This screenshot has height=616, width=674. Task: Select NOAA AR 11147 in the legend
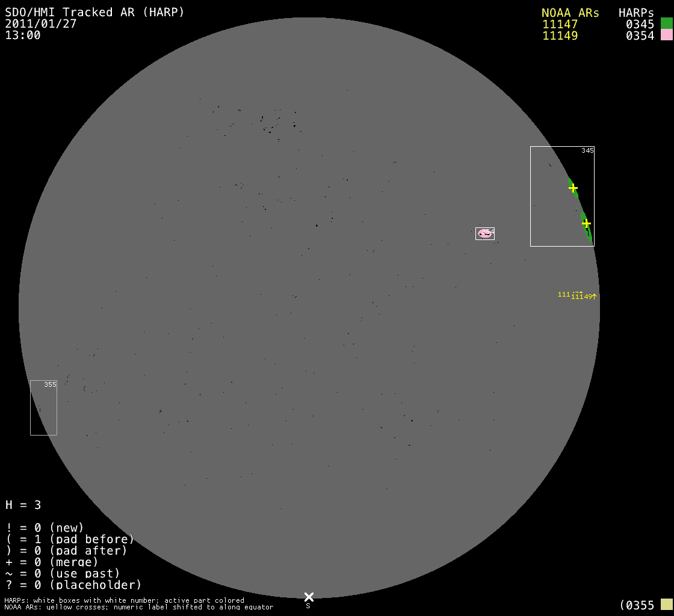coord(560,24)
